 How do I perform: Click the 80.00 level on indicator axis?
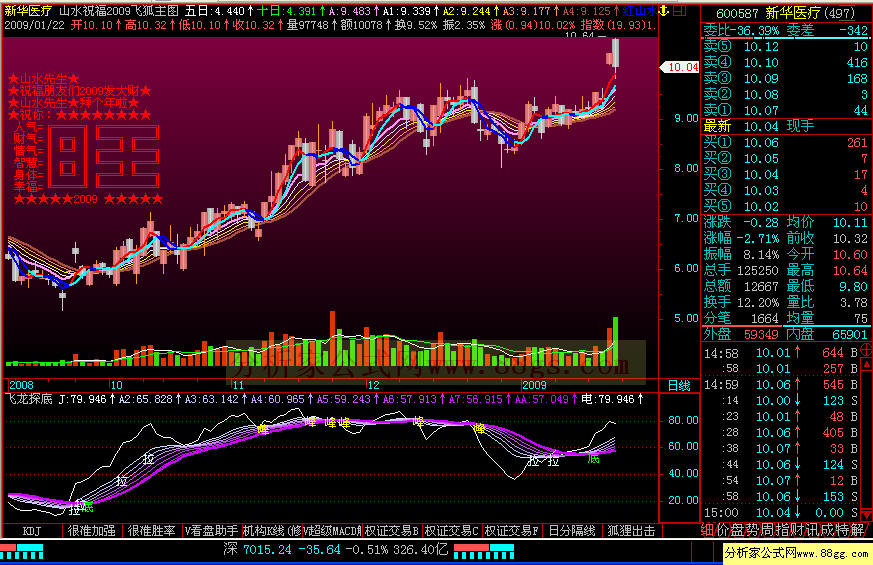coord(683,420)
